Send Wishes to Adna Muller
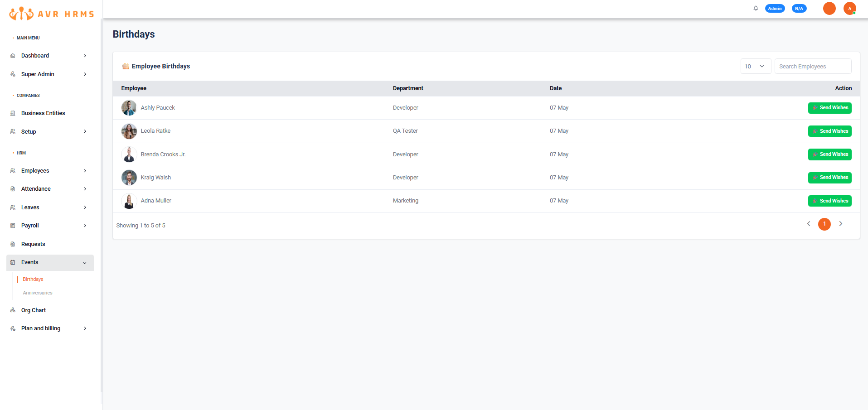Screen dimensions: 868x410 tap(829, 201)
